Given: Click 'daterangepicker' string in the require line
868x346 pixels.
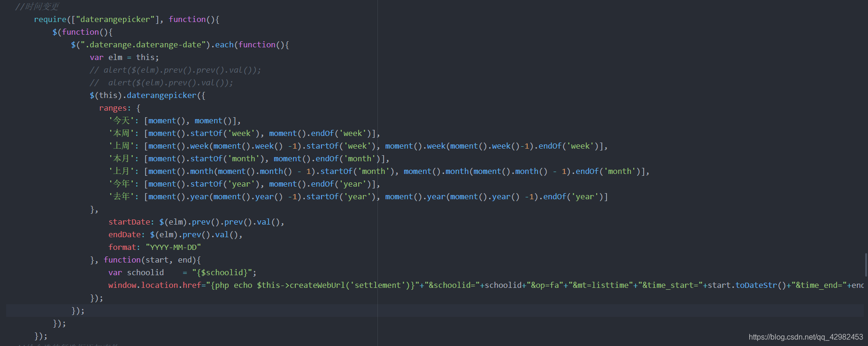Looking at the screenshot, I should (115, 19).
